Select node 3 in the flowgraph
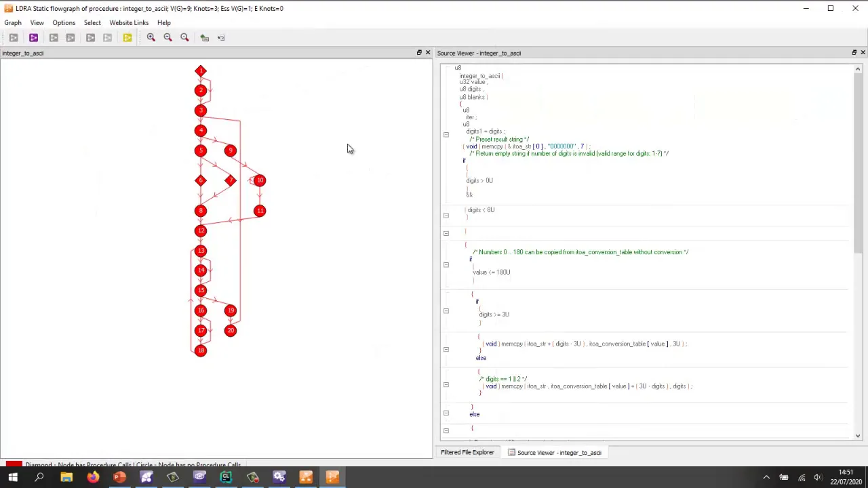This screenshot has height=488, width=868. tap(200, 110)
